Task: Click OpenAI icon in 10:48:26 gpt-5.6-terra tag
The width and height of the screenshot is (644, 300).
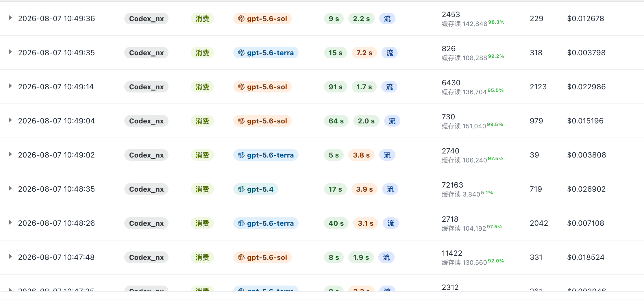Action: pos(241,223)
